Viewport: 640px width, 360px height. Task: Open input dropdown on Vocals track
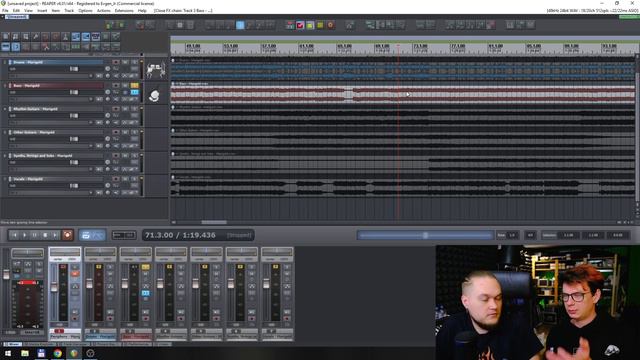[x=91, y=192]
